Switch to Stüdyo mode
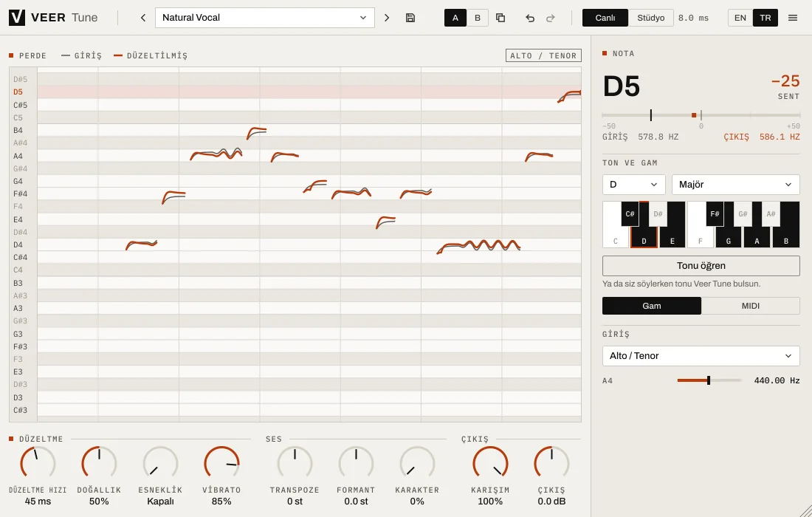Image resolution: width=812 pixels, height=517 pixels. coord(651,18)
